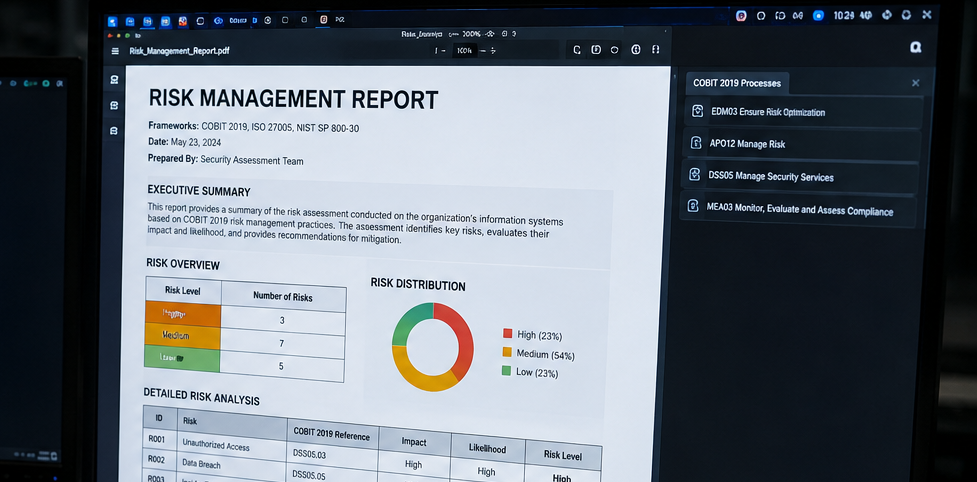The image size is (977, 482).
Task: Click the red High (23%) legend swatch
Action: (x=507, y=333)
